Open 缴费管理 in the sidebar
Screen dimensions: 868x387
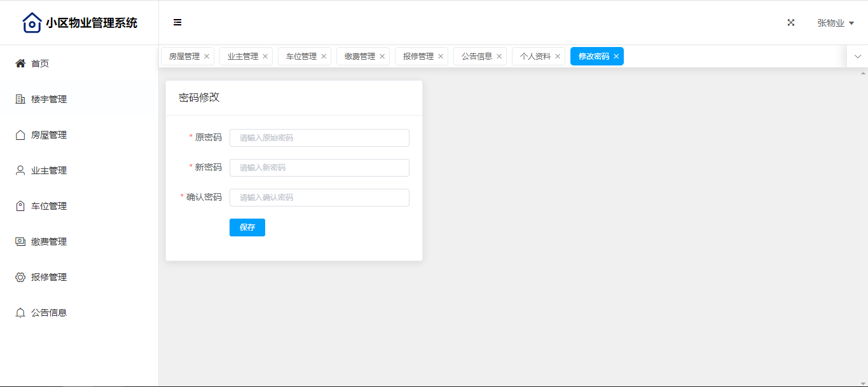[x=79, y=241]
